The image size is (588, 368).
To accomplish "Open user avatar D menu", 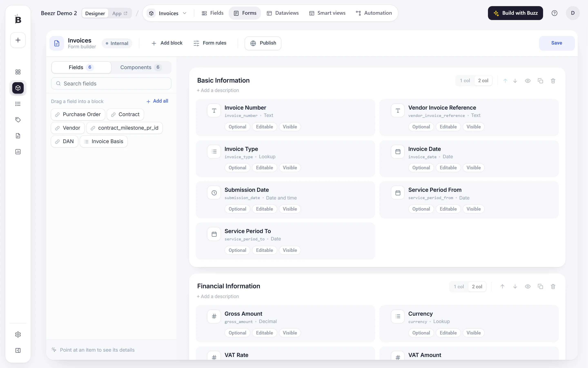I will tap(573, 13).
